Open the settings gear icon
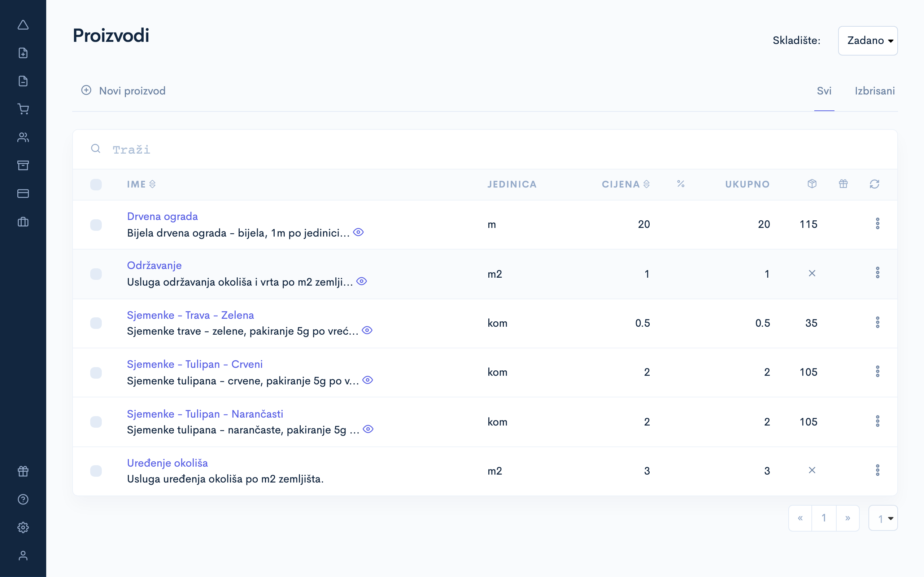924x577 pixels. tap(23, 527)
